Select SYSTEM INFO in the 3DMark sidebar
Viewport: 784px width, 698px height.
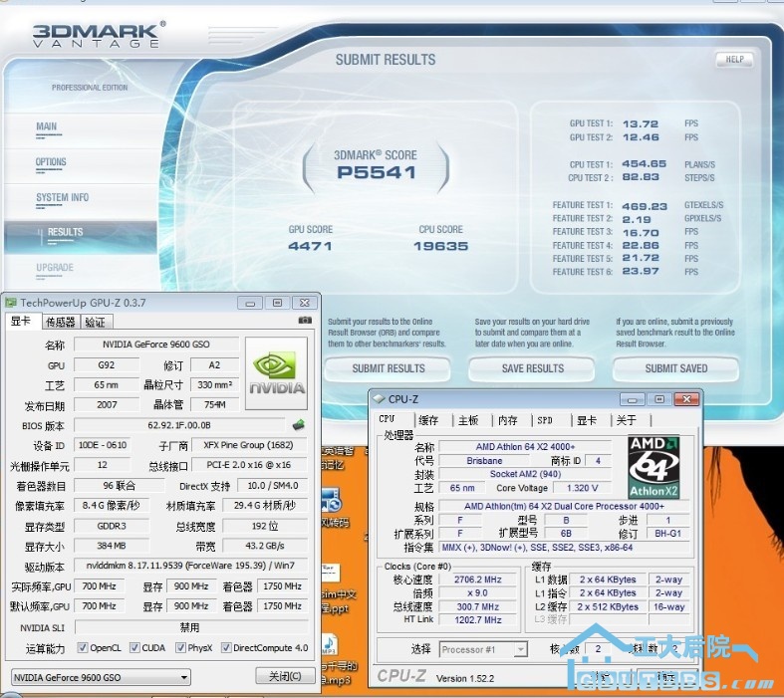pos(62,197)
